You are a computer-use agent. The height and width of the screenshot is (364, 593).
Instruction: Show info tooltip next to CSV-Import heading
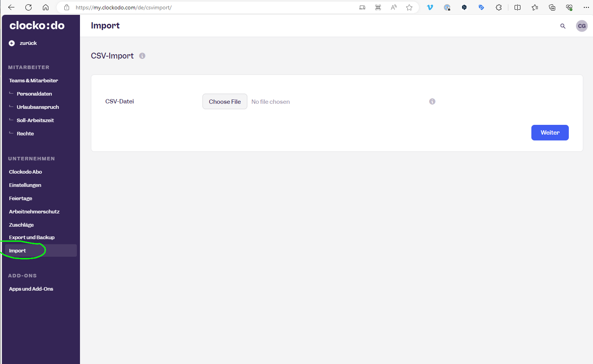[142, 56]
